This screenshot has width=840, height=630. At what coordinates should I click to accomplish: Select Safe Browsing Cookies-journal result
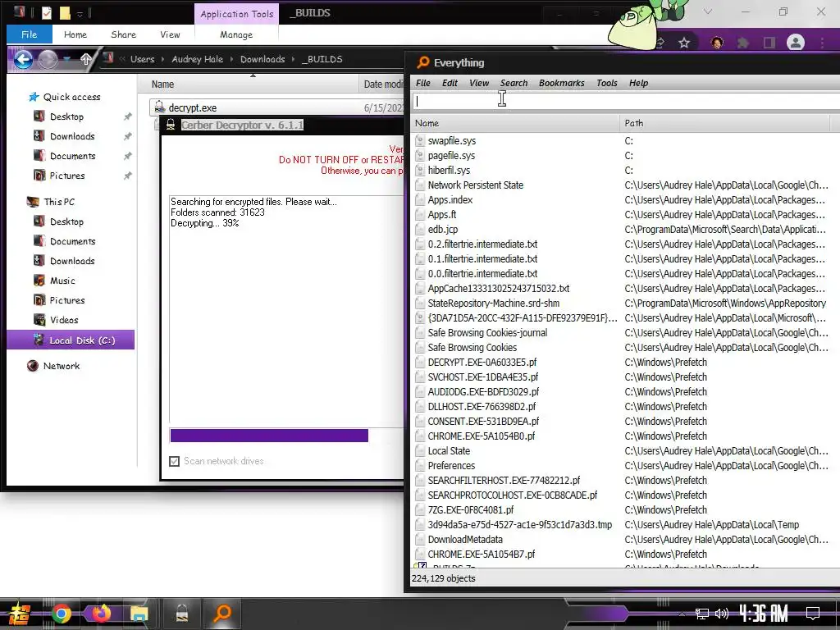click(487, 333)
